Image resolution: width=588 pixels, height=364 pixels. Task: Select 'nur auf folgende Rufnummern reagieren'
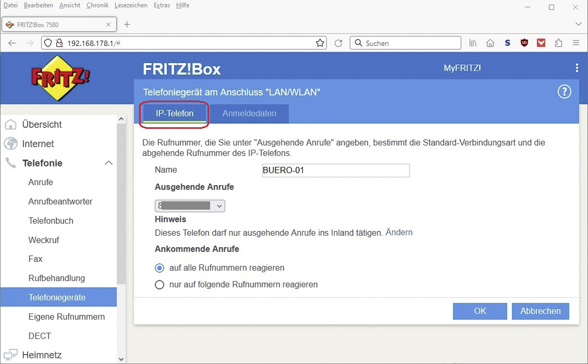160,285
